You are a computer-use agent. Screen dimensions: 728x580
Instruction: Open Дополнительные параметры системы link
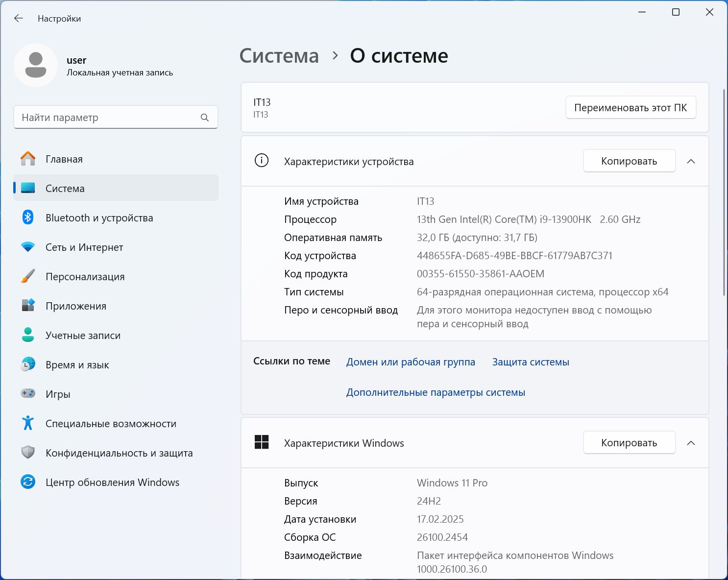[436, 392]
